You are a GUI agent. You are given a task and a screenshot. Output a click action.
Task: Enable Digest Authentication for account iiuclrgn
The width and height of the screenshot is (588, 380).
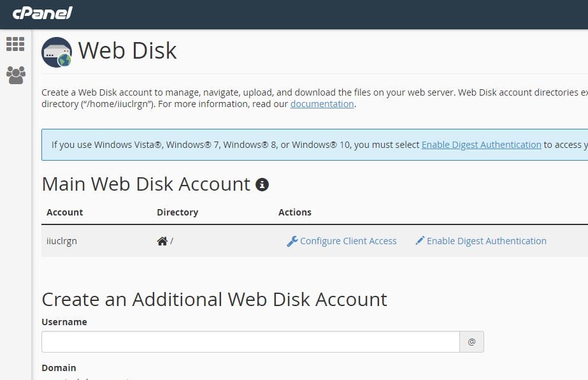click(487, 241)
